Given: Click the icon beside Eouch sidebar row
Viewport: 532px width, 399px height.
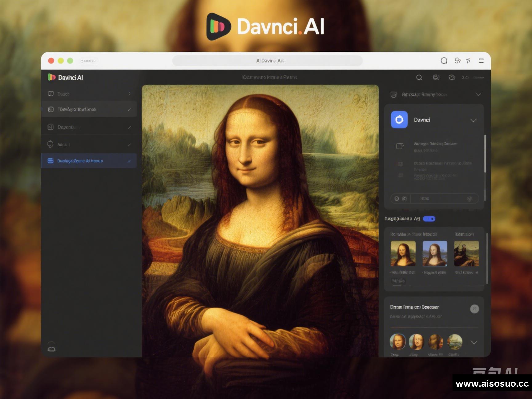Looking at the screenshot, I should [51, 94].
